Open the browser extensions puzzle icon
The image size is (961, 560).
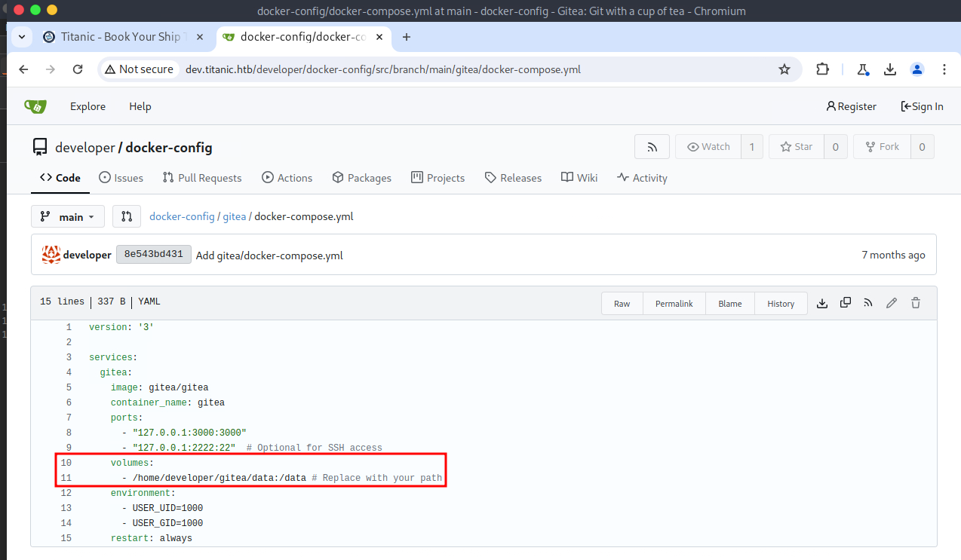(x=822, y=69)
